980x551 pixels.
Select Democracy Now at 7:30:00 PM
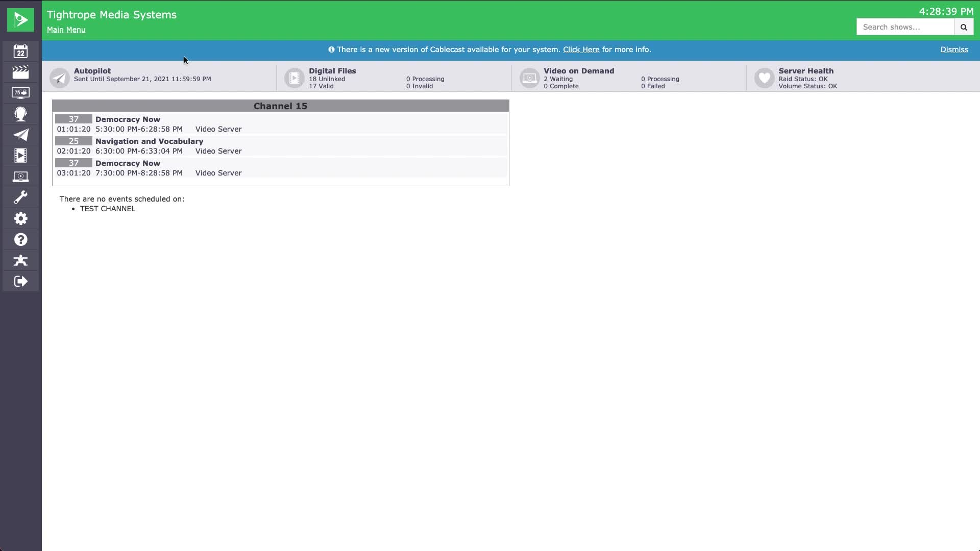128,163
